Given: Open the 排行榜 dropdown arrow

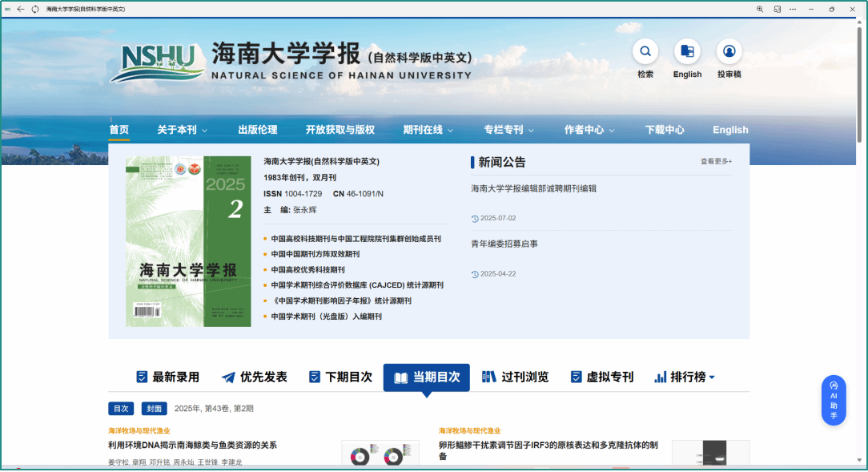Looking at the screenshot, I should tap(711, 377).
